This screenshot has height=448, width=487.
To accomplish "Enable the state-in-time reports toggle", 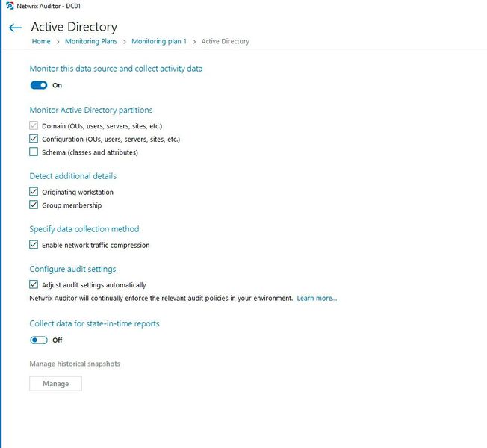I will point(38,340).
